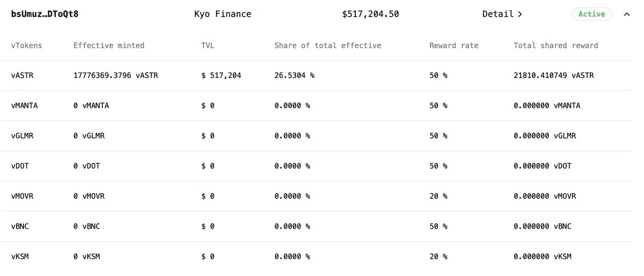Click the bsUmuz…DToQt8 address
Screen dimensions: 644x276
(x=45, y=14)
